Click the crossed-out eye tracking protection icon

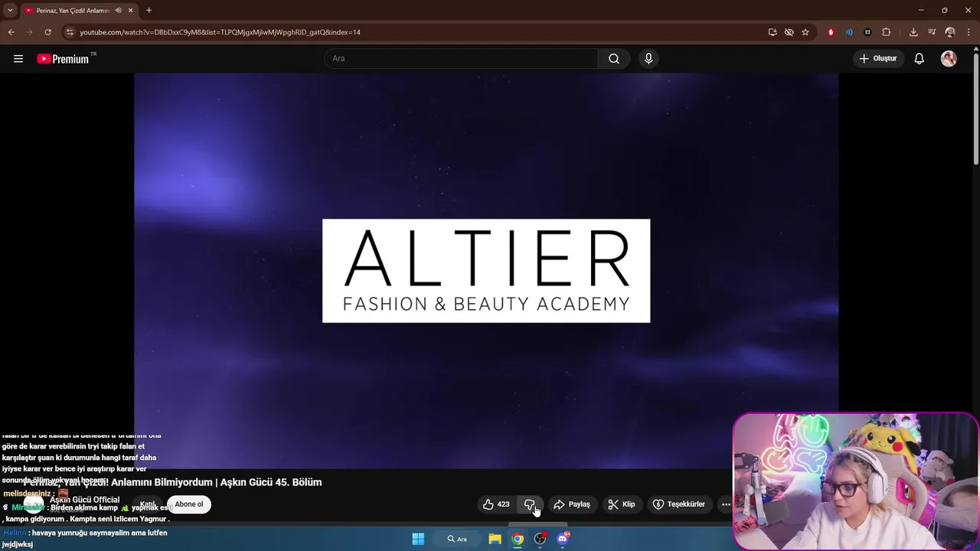pos(789,32)
